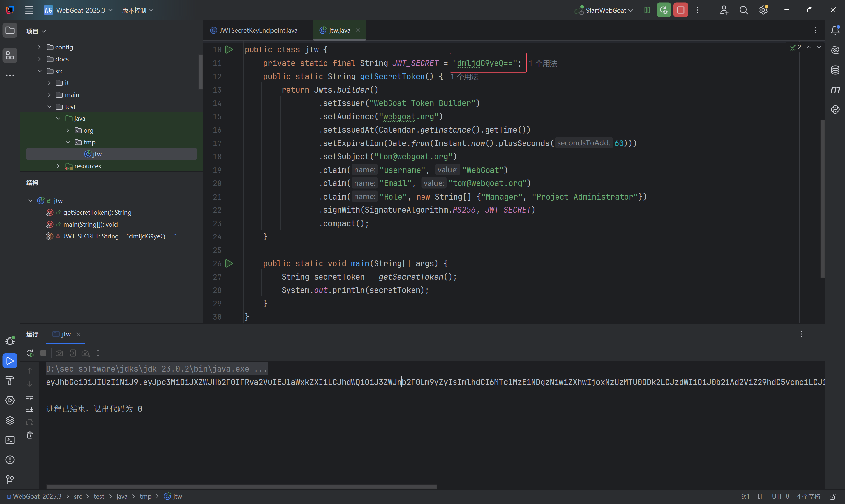Rerun jtw in the Run panel

coord(30,353)
